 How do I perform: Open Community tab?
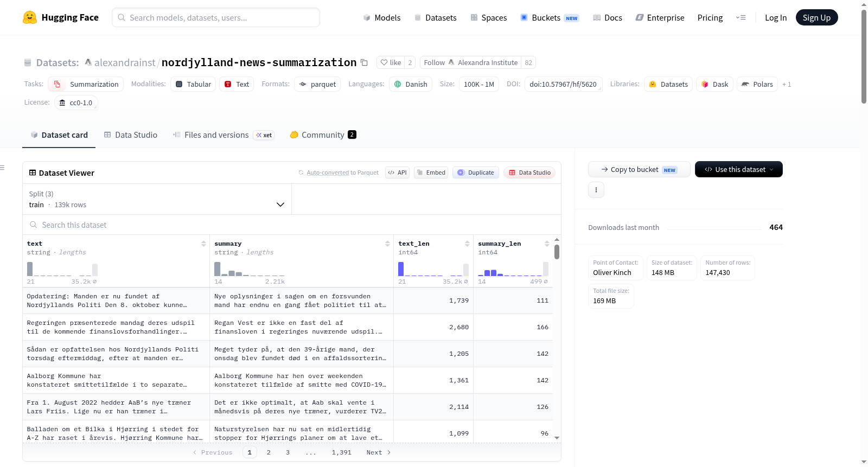(x=323, y=135)
